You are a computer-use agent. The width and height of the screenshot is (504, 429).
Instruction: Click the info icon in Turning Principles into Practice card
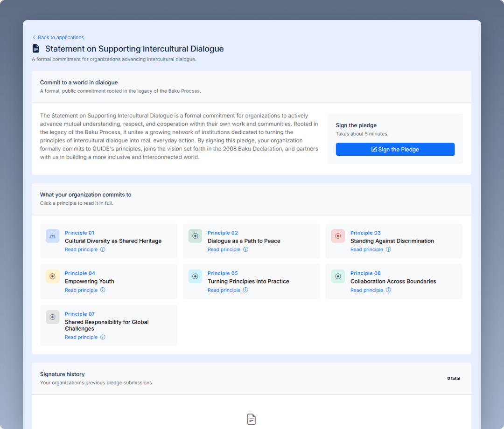(x=245, y=290)
